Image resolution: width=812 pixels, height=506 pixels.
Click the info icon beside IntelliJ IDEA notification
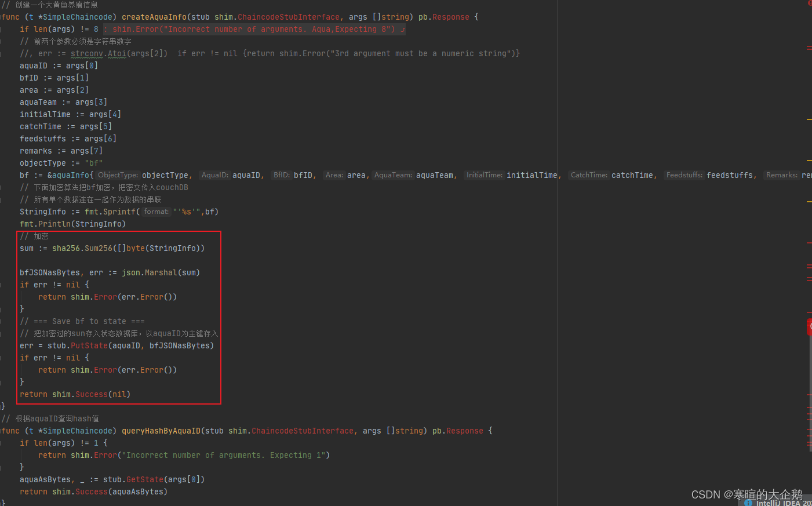748,503
